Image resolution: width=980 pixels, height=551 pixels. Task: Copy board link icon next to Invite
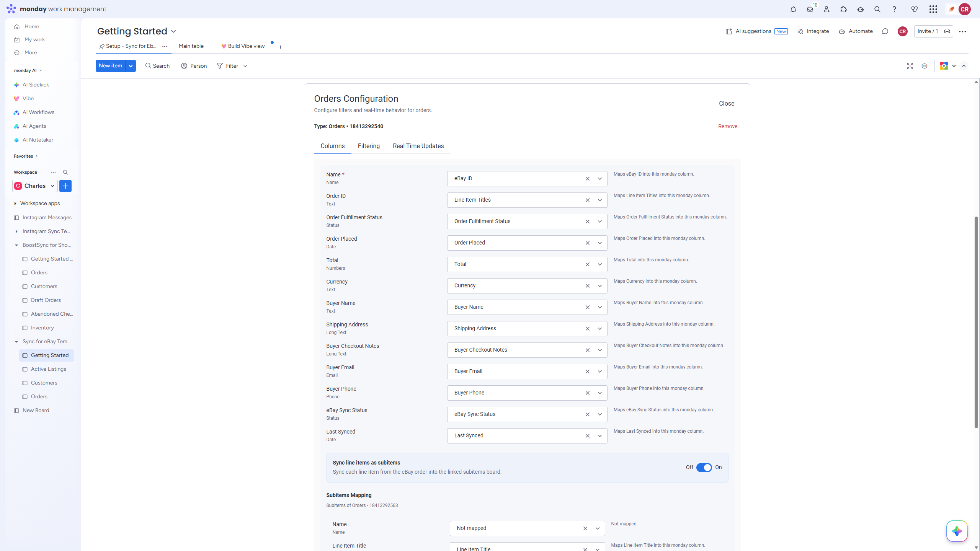coord(947,31)
